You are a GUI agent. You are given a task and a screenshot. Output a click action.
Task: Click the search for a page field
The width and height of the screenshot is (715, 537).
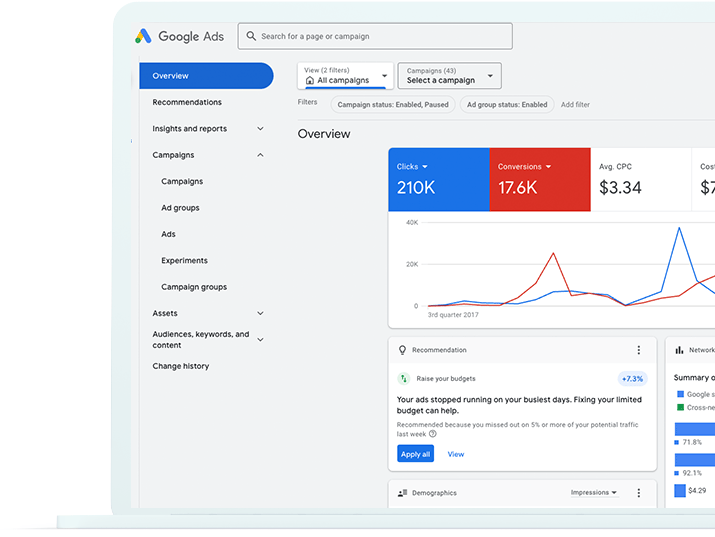tap(380, 37)
